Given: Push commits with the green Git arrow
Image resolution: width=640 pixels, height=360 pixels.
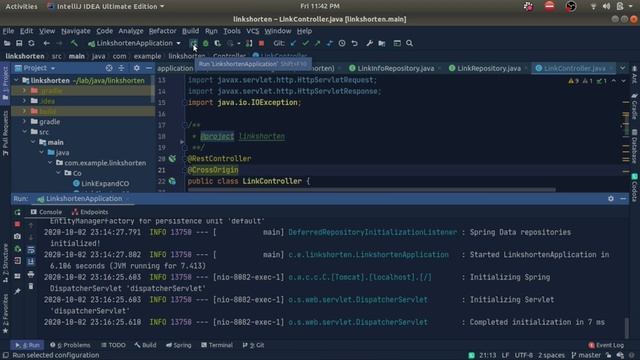Looking at the screenshot, I should tap(317, 43).
